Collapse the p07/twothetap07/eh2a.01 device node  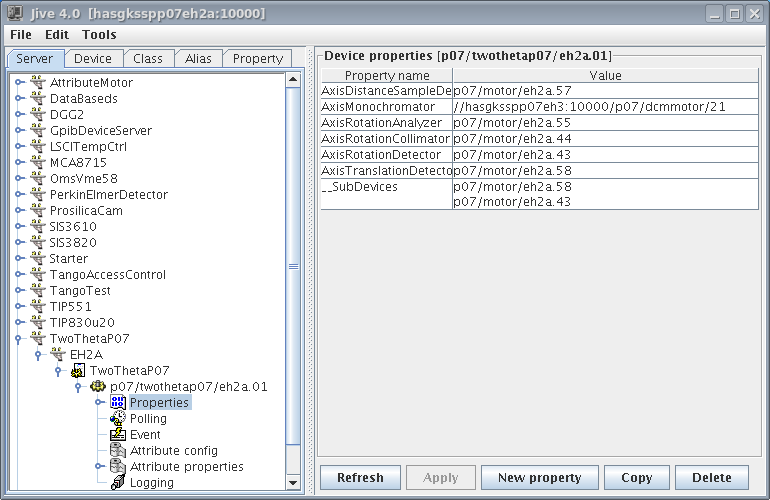pos(78,387)
